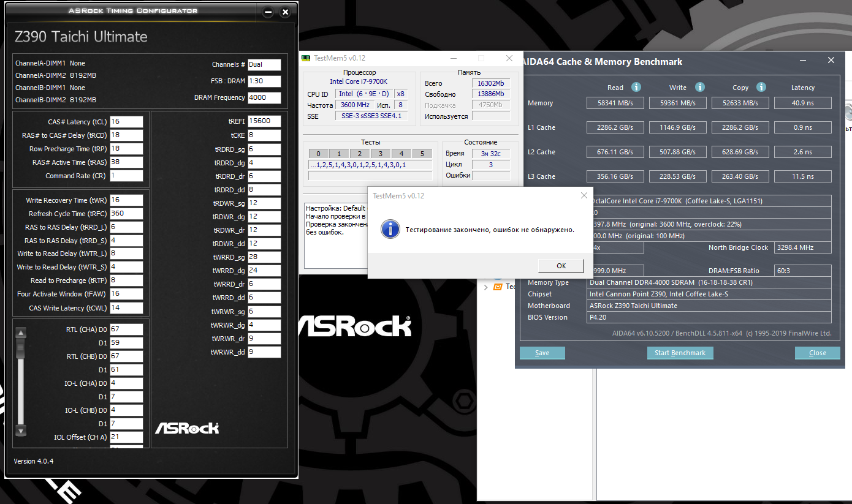This screenshot has height=504, width=852.
Task: Click the orange tree item icon behind AIDA64
Action: pyautogui.click(x=498, y=287)
